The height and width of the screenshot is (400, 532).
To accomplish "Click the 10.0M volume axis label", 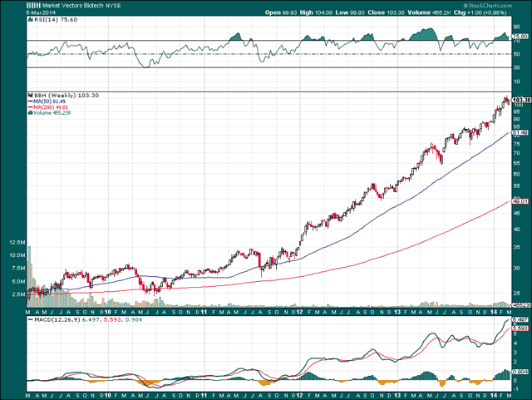I will (x=17, y=255).
